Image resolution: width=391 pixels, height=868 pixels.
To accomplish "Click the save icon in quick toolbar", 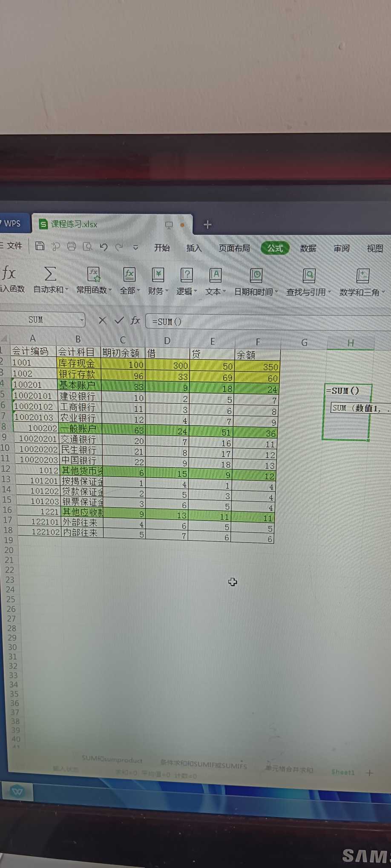I will pyautogui.click(x=40, y=246).
